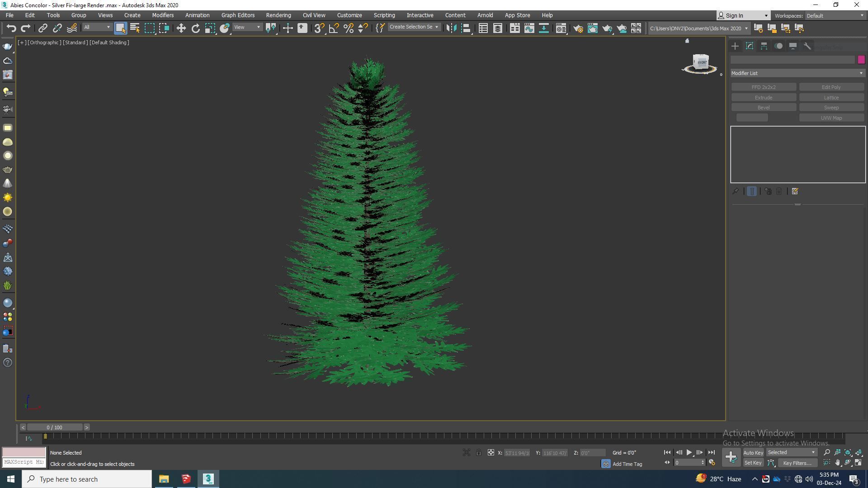Click the Undo arrow icon

11,28
